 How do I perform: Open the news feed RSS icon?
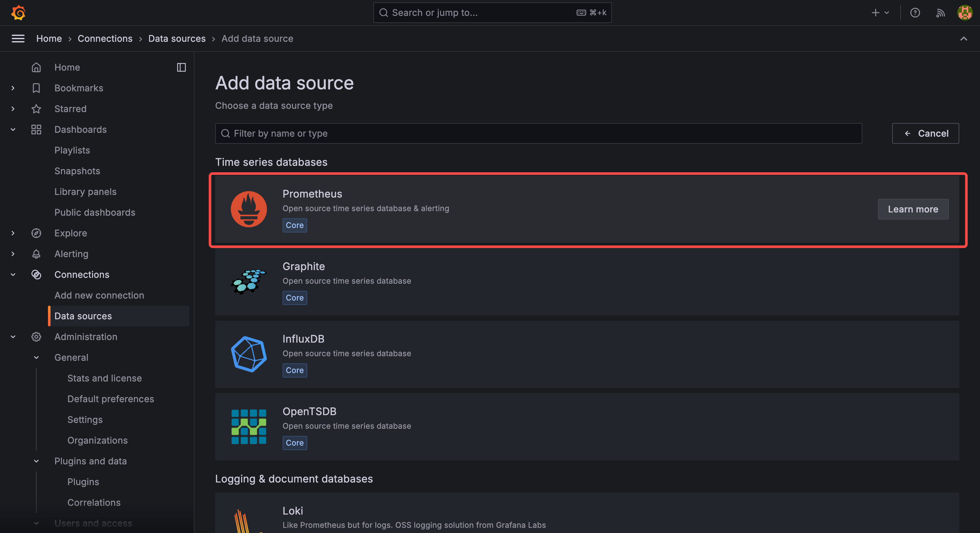point(940,13)
